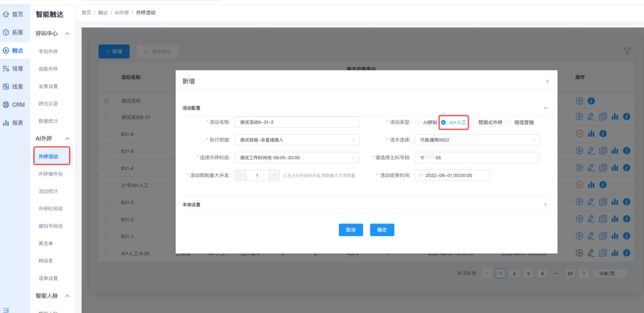Click the copy icon in the 831-4 row
The image size is (644, 313).
602,168
